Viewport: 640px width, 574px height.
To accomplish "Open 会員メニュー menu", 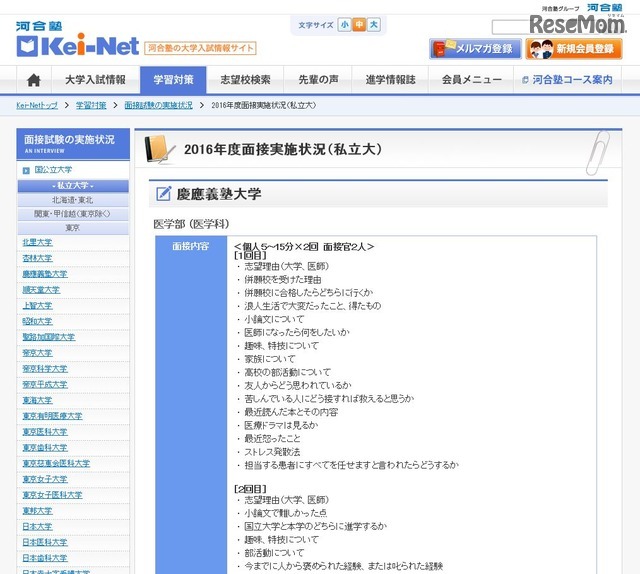I will pyautogui.click(x=472, y=80).
